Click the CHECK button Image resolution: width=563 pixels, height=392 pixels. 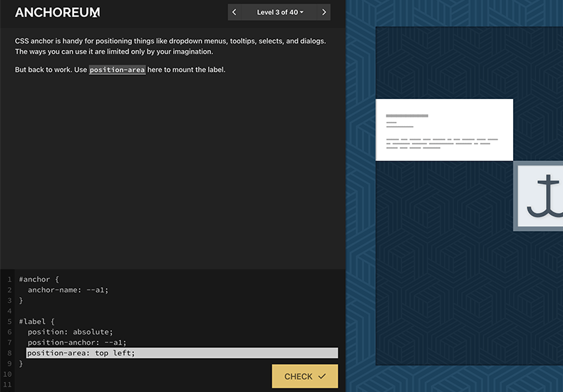305,376
